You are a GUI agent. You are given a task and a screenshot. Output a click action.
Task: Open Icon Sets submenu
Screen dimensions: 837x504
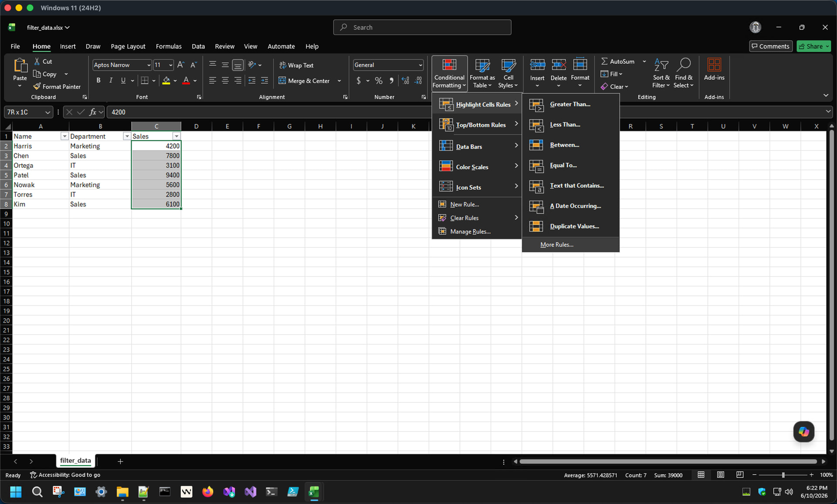coord(477,187)
